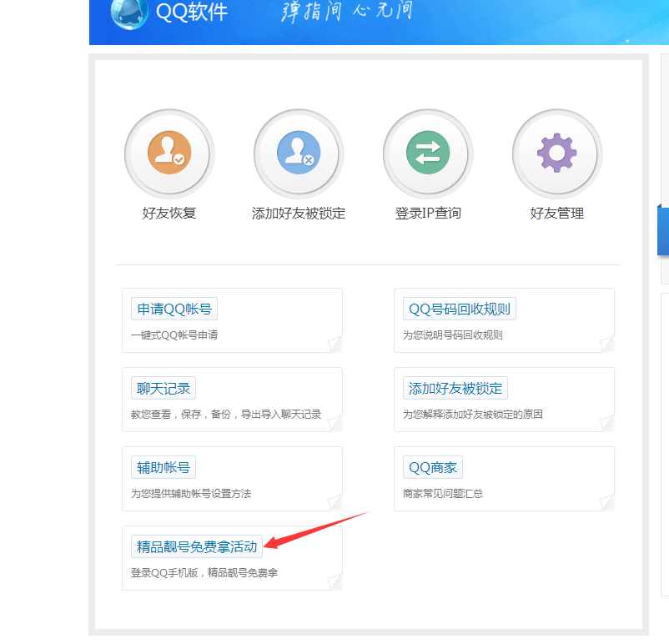Open the 精品靓号免费拿活动 link
Screen dimensions: 669x644
[x=197, y=546]
